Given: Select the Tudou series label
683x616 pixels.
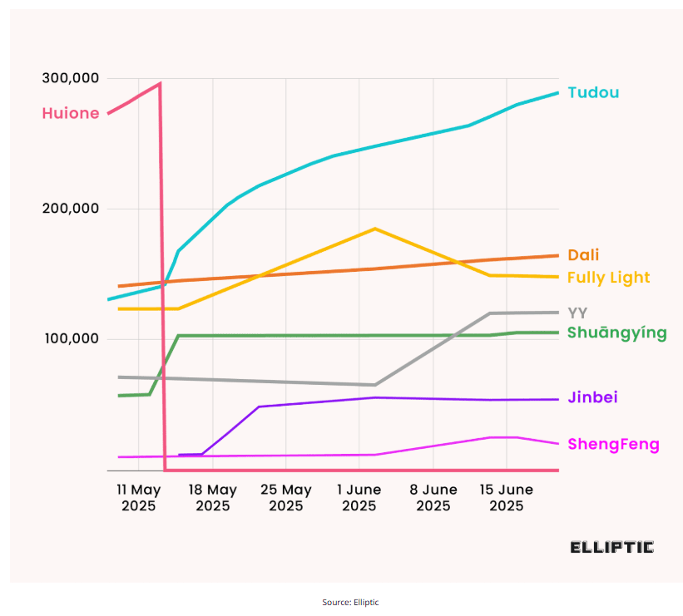Looking at the screenshot, I should click(593, 92).
